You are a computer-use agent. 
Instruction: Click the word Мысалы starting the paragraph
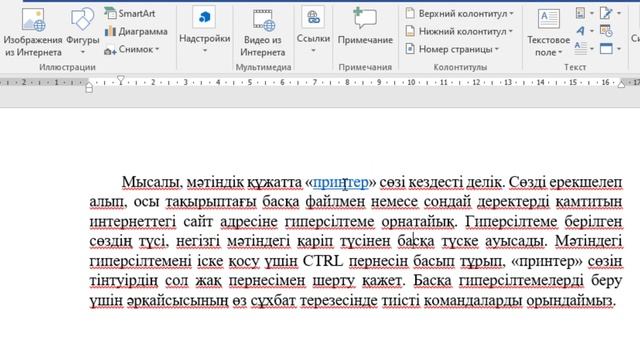pos(151,182)
